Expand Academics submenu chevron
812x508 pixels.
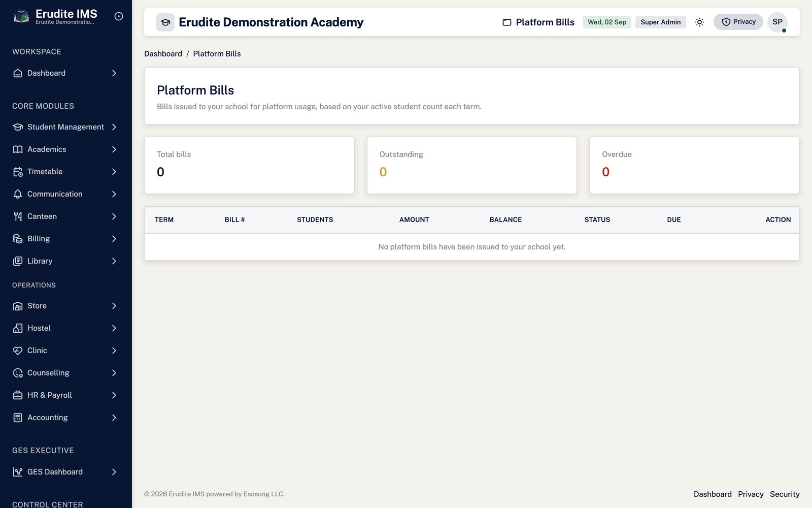(114, 149)
